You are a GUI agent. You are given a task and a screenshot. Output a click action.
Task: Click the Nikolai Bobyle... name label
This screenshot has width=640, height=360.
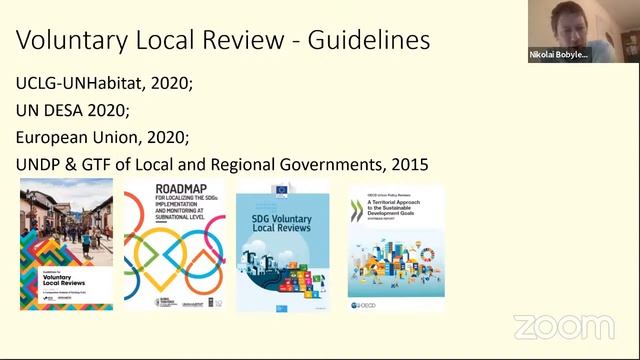click(x=559, y=54)
